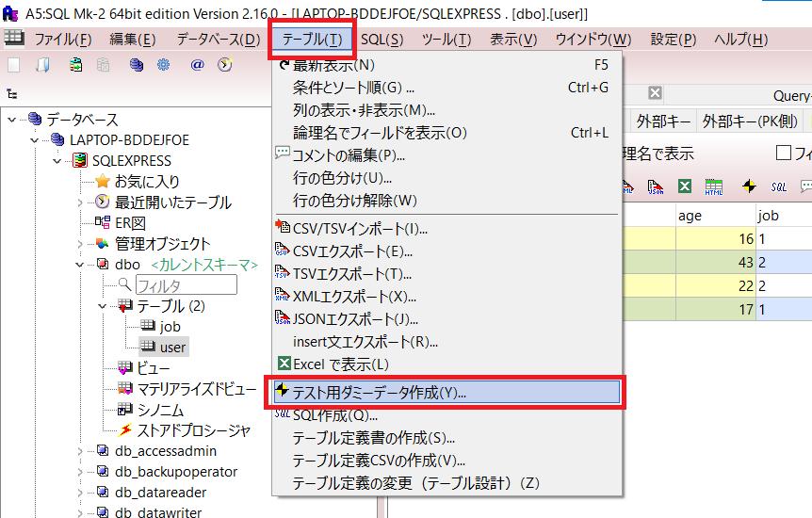The image size is (812, 518).
Task: Collapse the LAPTOP-BDDEJFOE node
Action: tap(34, 140)
